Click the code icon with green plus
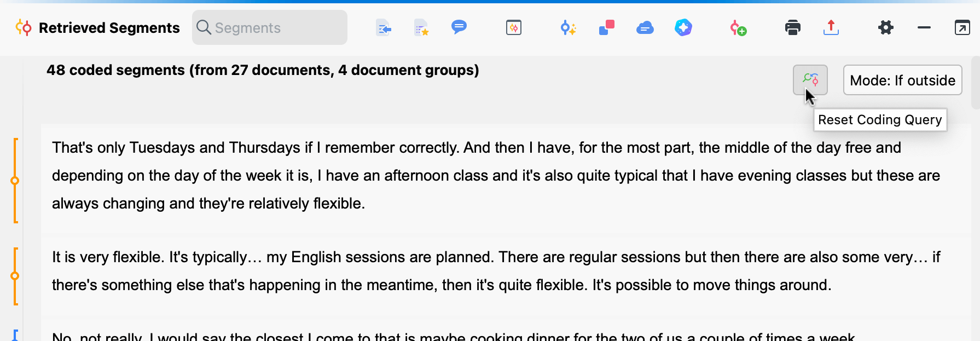Image resolution: width=980 pixels, height=341 pixels. click(x=738, y=27)
